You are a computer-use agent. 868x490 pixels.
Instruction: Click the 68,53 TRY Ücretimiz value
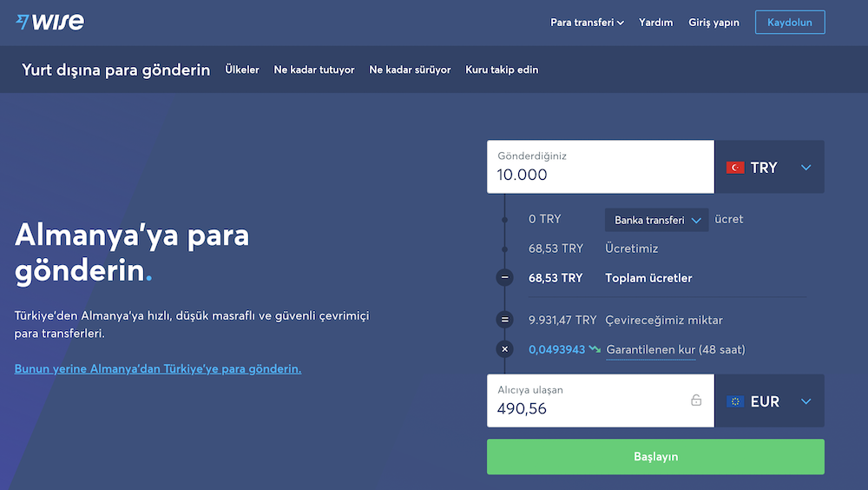click(x=556, y=248)
